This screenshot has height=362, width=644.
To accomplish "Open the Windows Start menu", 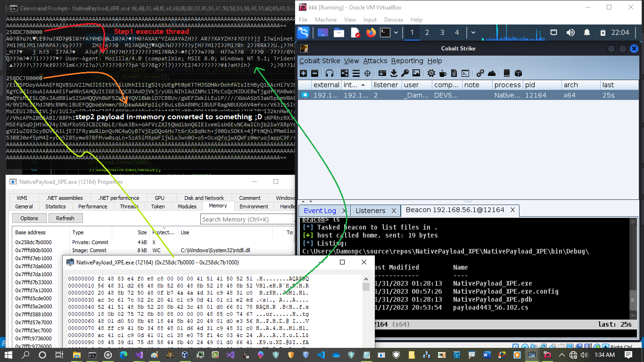I will tap(8, 355).
